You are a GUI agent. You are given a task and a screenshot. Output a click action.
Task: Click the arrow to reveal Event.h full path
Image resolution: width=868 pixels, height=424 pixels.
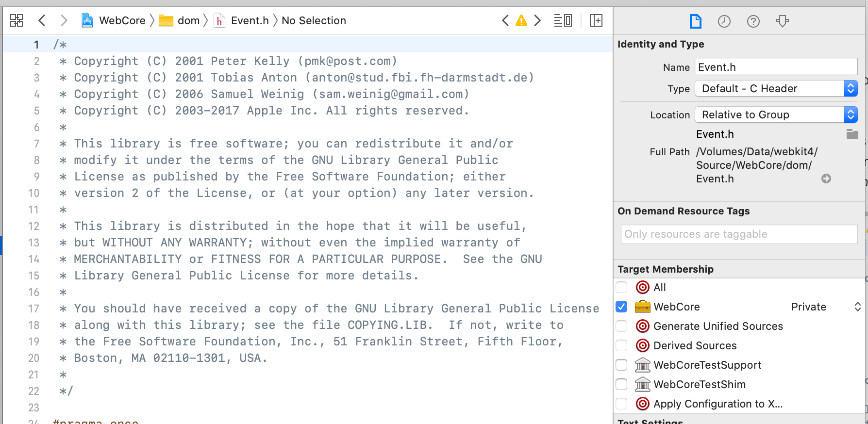(x=826, y=179)
